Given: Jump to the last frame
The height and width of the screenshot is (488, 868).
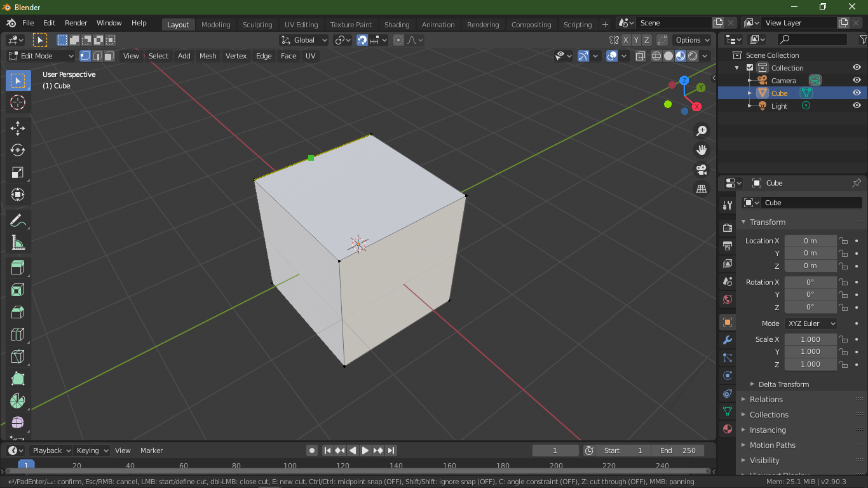Looking at the screenshot, I should (391, 451).
